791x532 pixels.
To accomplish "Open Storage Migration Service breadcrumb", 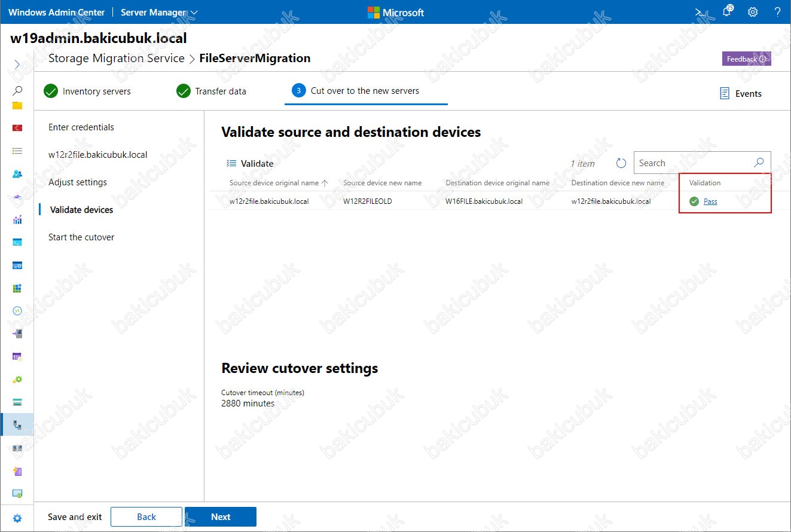I will pos(116,59).
